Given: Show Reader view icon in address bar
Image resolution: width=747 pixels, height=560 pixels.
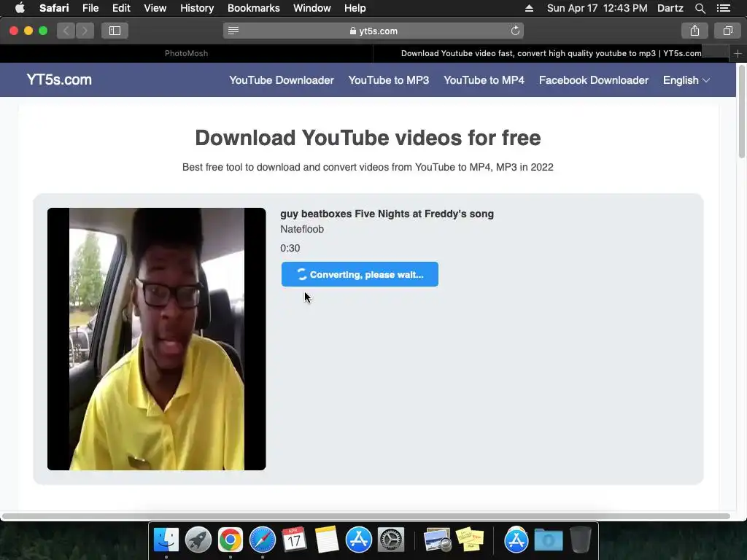Looking at the screenshot, I should click(x=233, y=31).
